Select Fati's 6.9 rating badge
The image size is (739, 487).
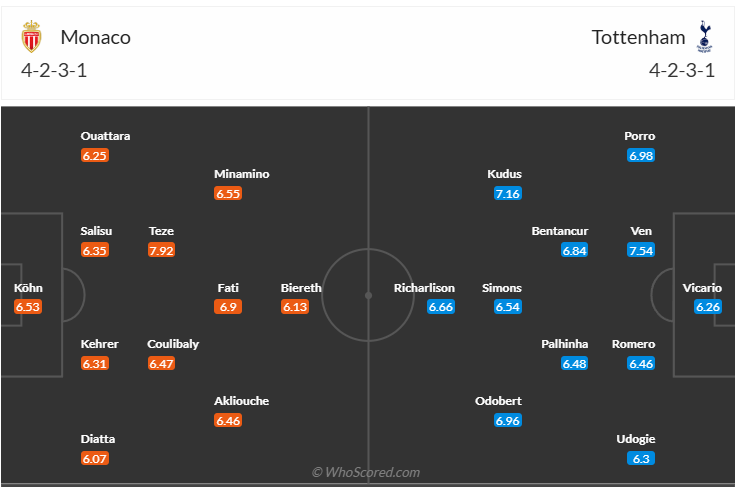228,306
